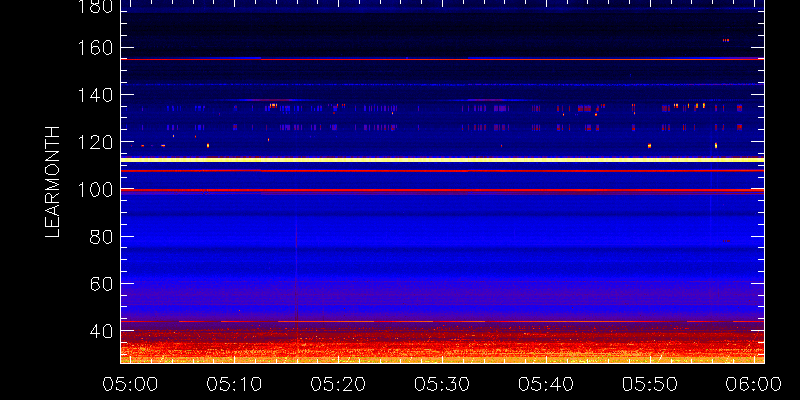This screenshot has height=400, width=800.
Task: Click the 160 frequency axis label
Action: click(x=95, y=48)
